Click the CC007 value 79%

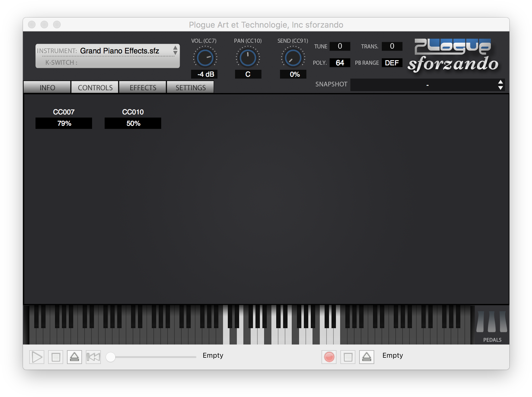pos(64,123)
